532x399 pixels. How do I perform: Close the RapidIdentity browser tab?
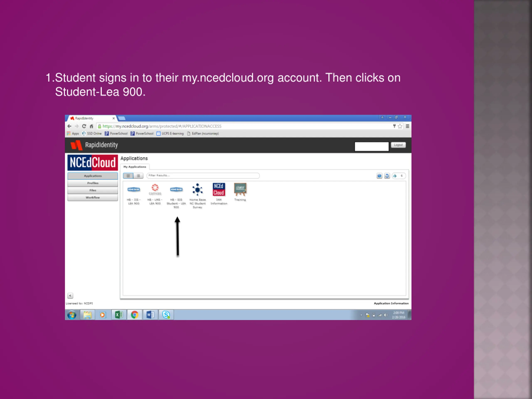pos(113,118)
